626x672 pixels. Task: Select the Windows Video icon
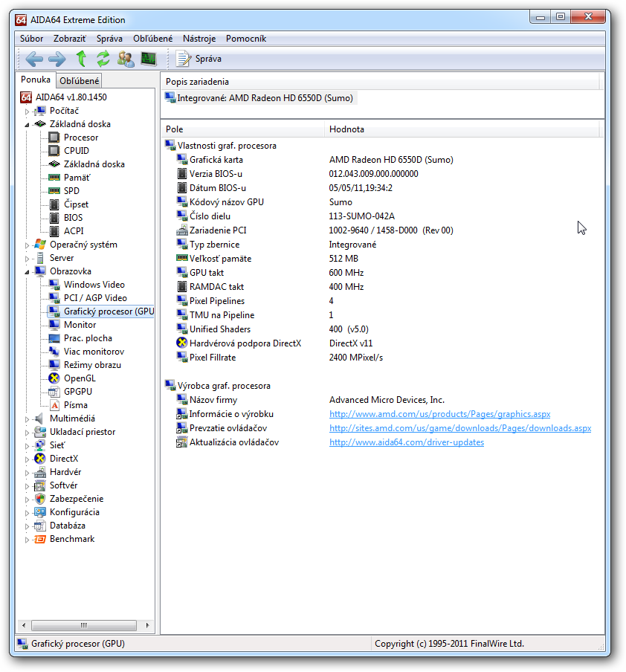point(54,285)
